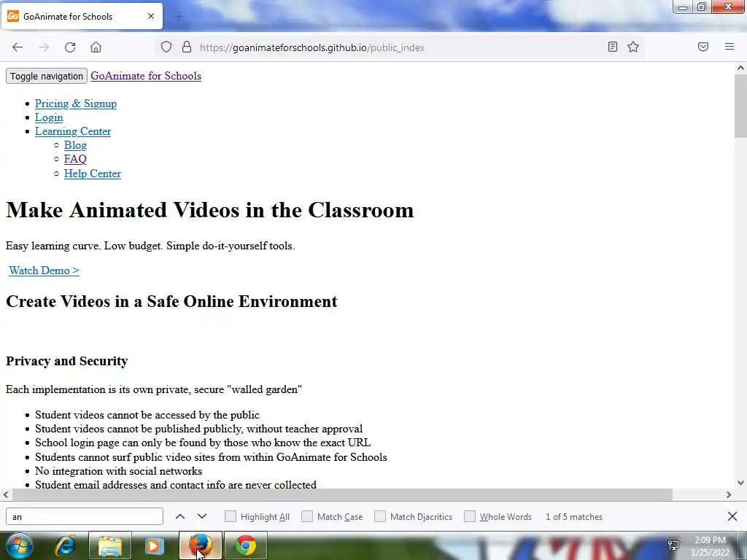Restore down the Firefox window
Viewport: 747px width, 560px height.
702,7
